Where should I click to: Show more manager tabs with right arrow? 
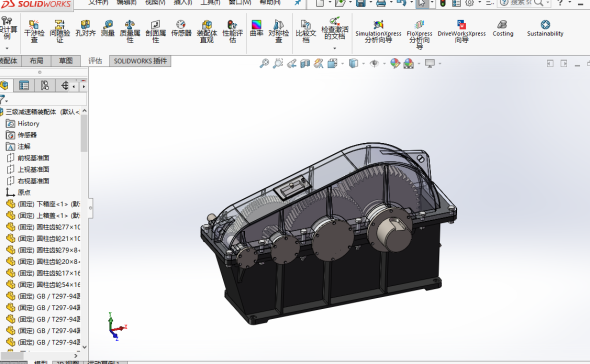[84, 86]
